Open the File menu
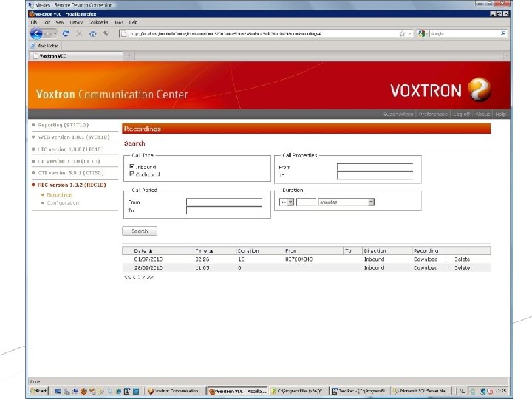The width and height of the screenshot is (532, 399). click(33, 22)
